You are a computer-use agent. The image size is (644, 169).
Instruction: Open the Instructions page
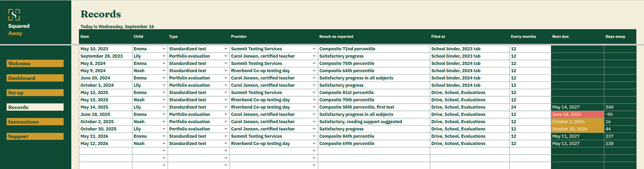pos(35,122)
